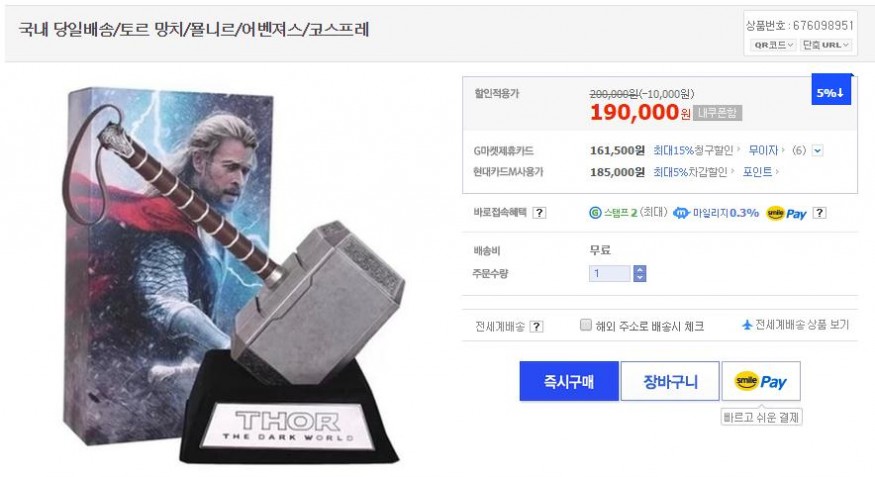This screenshot has height=477, width=875.
Task: Click the green stamp icon 스탬프 2
Action: 595,213
